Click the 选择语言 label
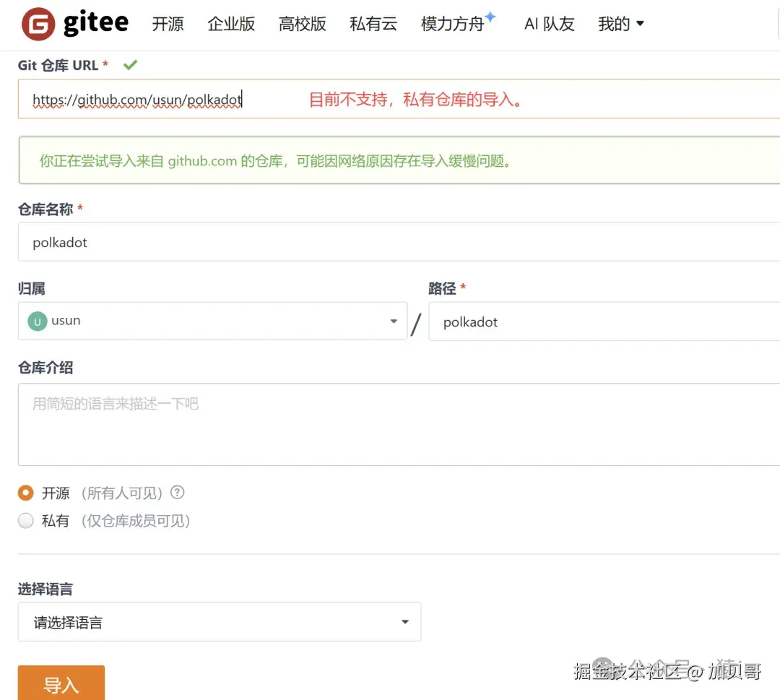 pos(45,589)
